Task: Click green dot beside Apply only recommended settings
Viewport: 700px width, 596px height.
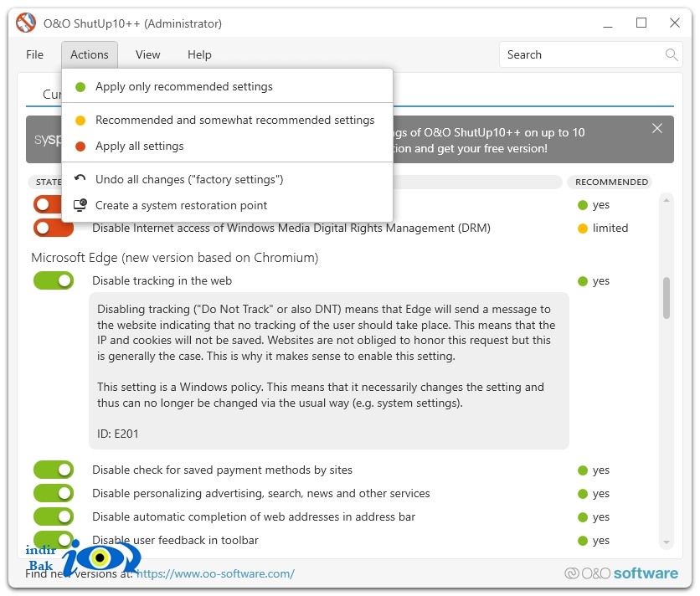Action: point(80,86)
